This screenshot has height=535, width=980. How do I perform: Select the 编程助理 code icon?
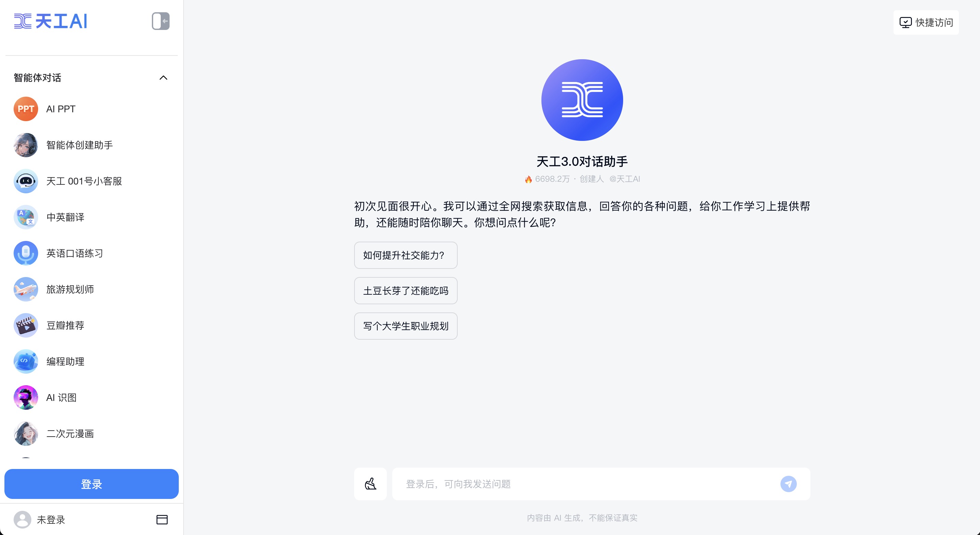26,362
